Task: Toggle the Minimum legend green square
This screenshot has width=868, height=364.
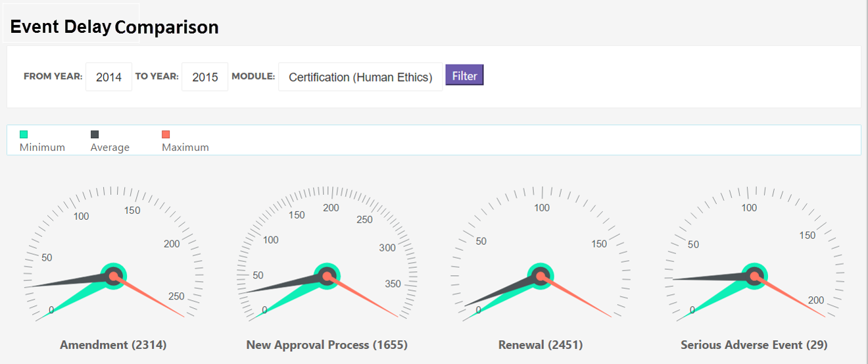Action: coord(24,134)
